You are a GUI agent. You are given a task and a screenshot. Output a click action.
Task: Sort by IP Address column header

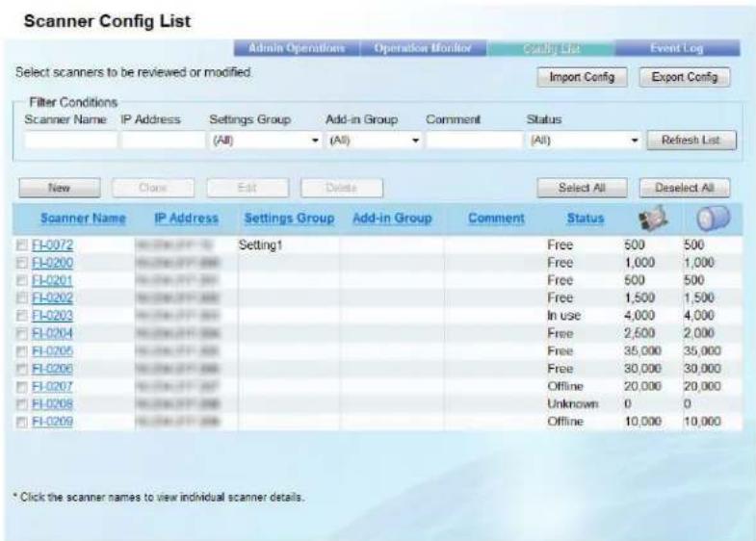(x=186, y=219)
